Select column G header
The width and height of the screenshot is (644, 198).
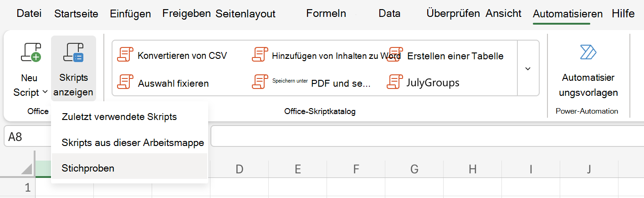click(414, 169)
